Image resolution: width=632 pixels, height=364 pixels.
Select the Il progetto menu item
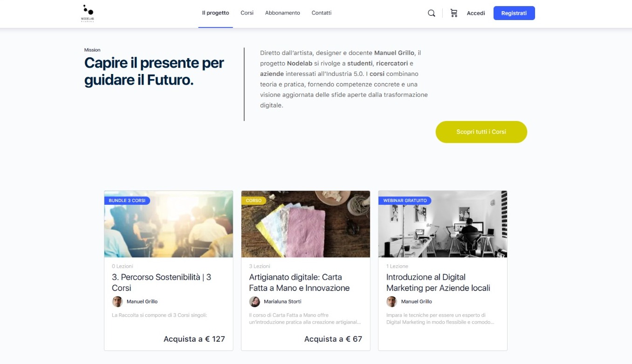tap(215, 13)
